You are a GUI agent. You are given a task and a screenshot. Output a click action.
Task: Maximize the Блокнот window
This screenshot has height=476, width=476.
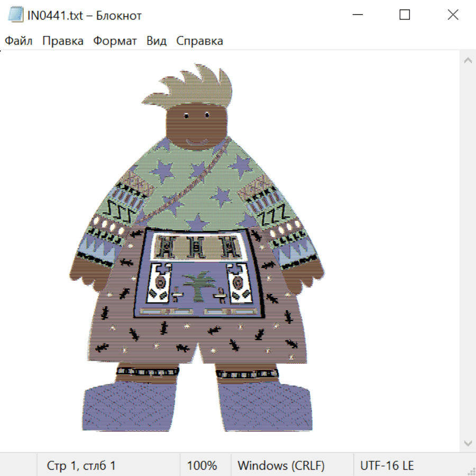point(405,15)
